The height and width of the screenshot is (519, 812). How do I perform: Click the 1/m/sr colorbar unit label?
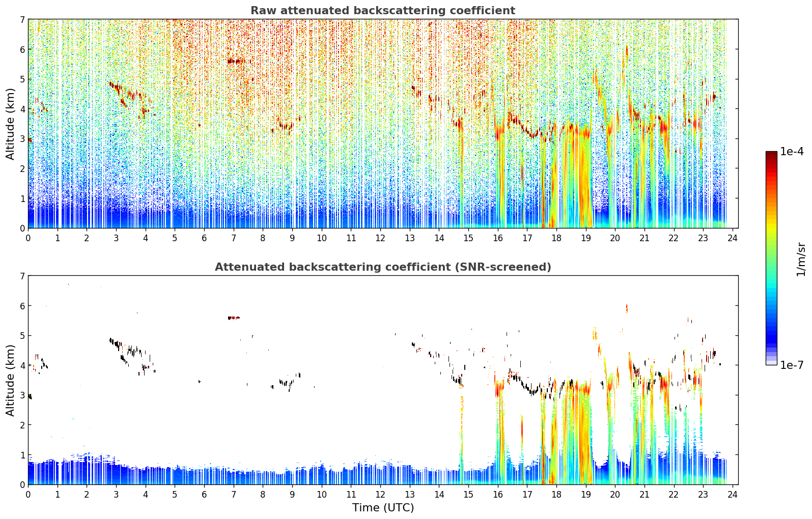[801, 259]
